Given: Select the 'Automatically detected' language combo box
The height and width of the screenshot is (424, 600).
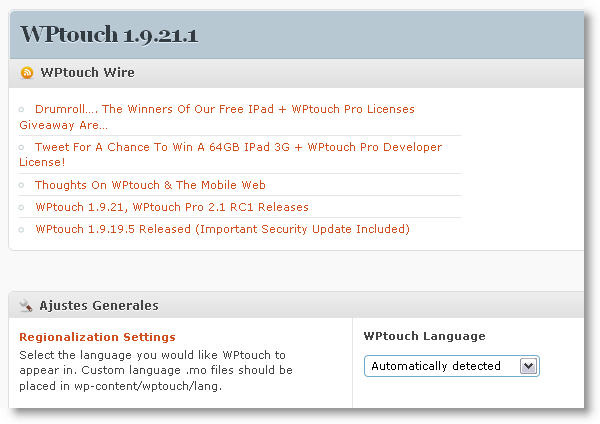Looking at the screenshot, I should tap(440, 366).
